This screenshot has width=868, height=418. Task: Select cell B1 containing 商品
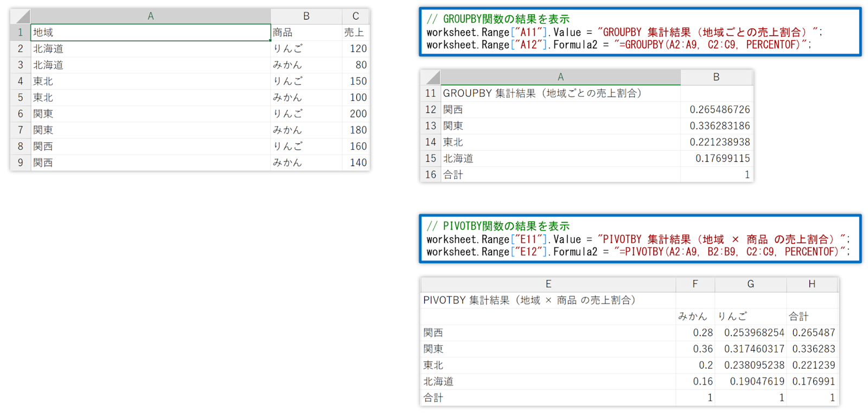click(x=307, y=33)
